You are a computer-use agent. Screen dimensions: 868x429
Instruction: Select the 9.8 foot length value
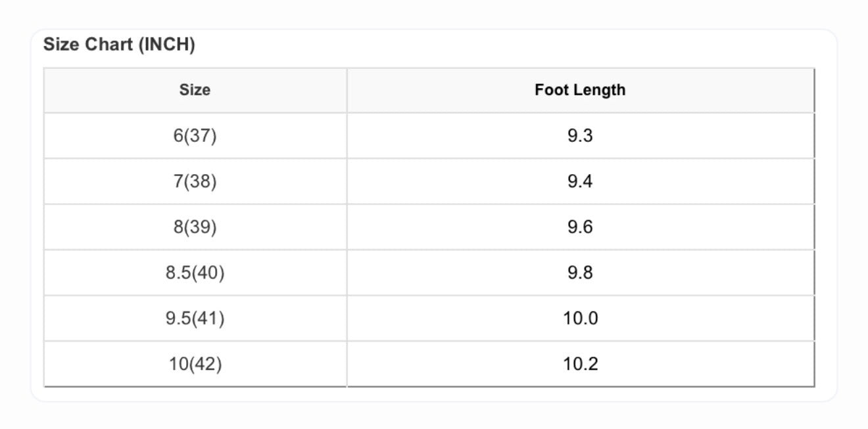pyautogui.click(x=580, y=273)
